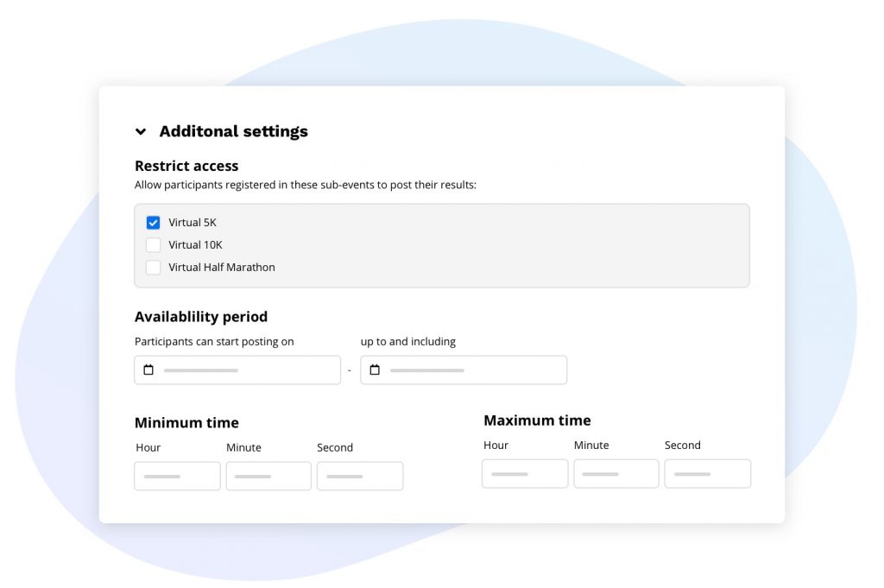This screenshot has height=588, width=884.
Task: Click the Additional settings heading
Action: tap(233, 132)
